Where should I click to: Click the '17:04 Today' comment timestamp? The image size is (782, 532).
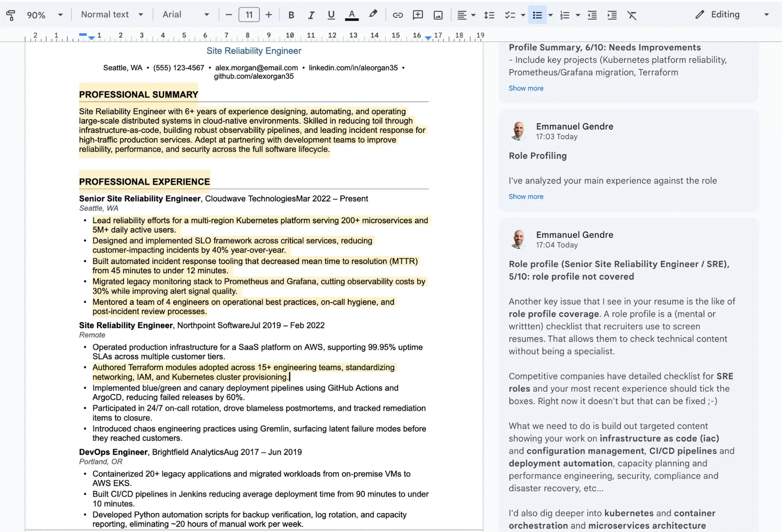tap(557, 245)
